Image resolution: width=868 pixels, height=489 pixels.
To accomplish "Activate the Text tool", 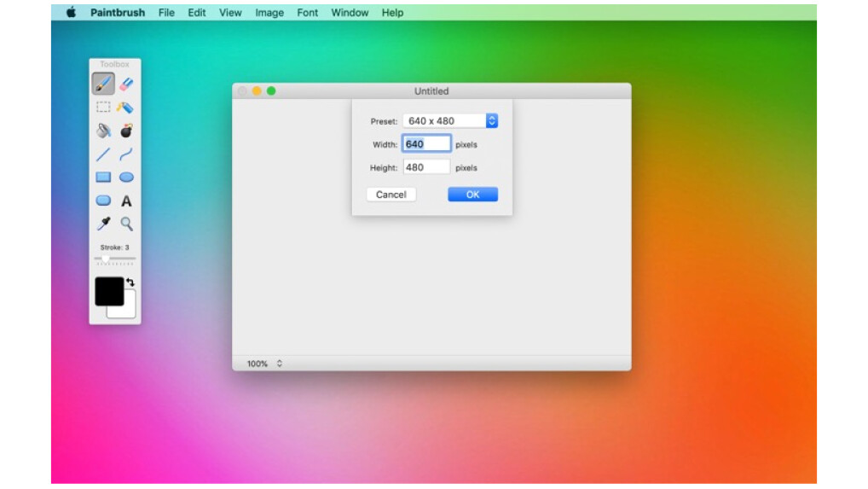I will tap(126, 201).
